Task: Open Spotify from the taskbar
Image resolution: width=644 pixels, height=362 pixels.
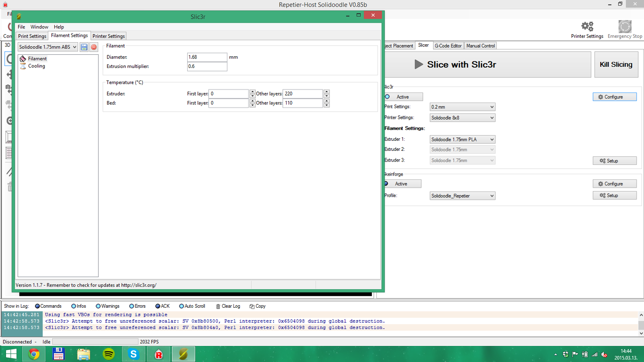Action: [x=108, y=354]
